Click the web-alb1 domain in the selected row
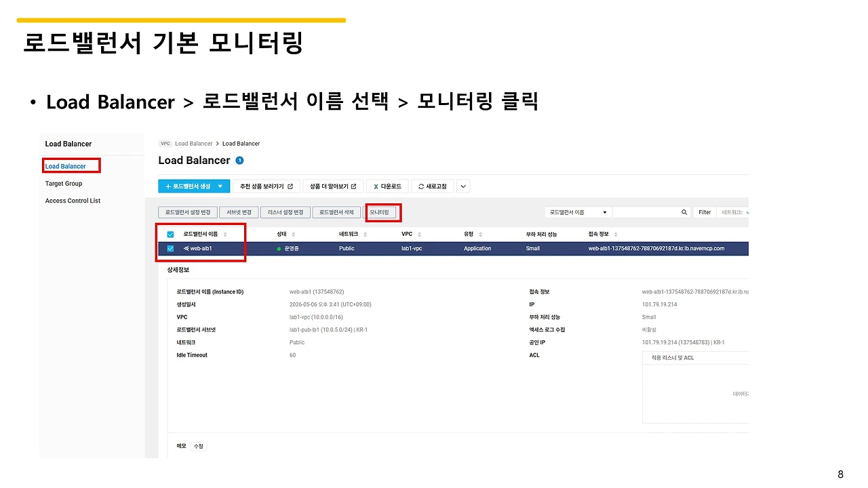 coord(656,249)
